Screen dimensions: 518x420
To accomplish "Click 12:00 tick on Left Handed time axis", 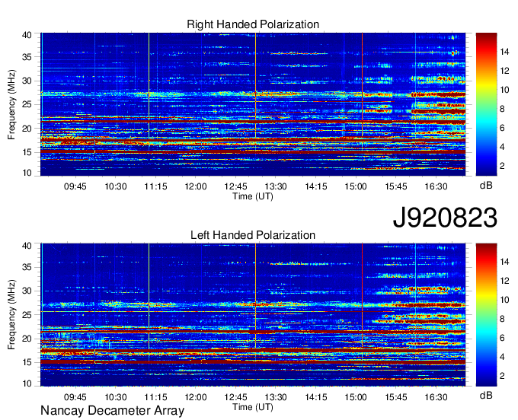I will coord(196,397).
